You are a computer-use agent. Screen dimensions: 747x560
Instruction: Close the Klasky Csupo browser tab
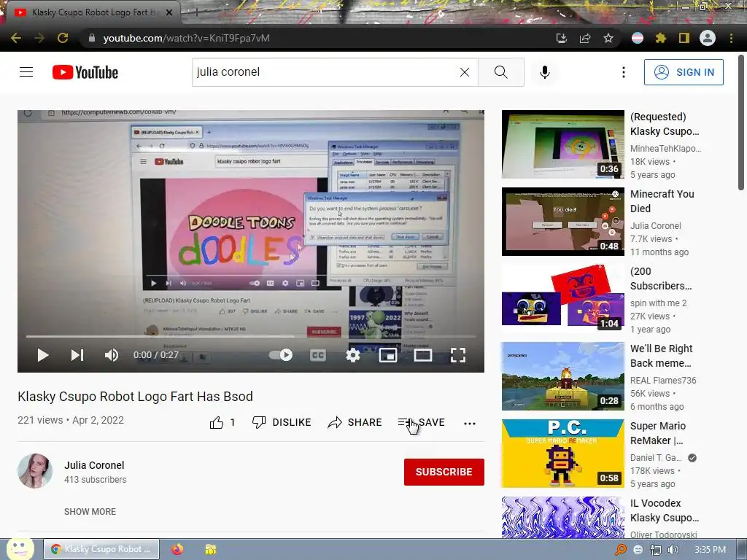[x=169, y=12]
